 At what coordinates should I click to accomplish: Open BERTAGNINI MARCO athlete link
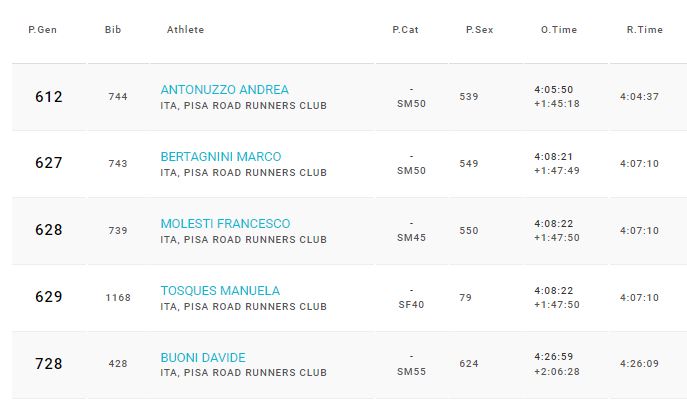[x=221, y=157]
